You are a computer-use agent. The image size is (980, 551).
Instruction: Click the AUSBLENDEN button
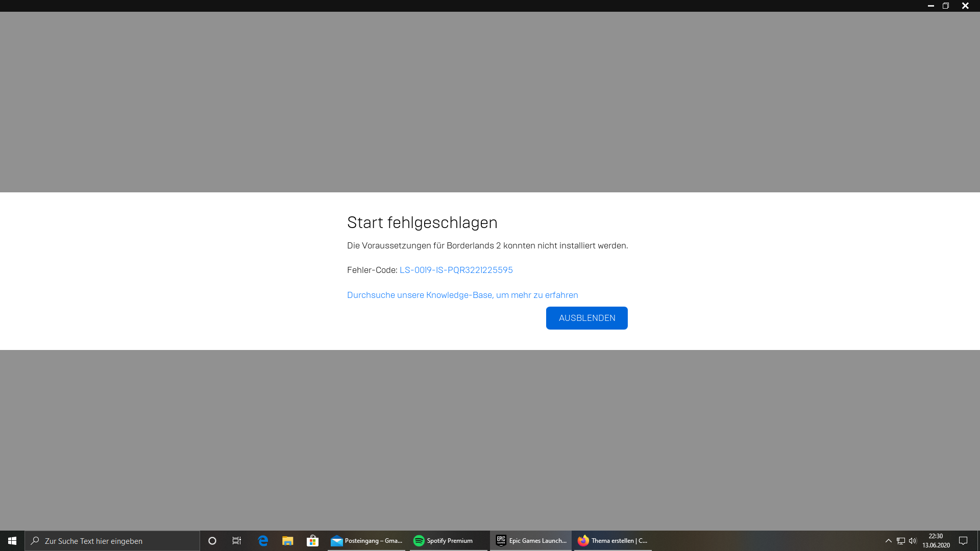[x=586, y=318]
